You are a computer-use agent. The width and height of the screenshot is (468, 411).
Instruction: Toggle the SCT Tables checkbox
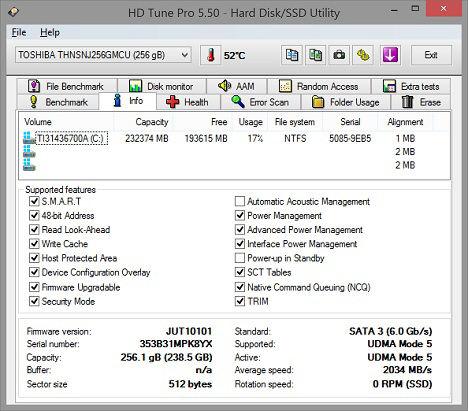pos(240,272)
